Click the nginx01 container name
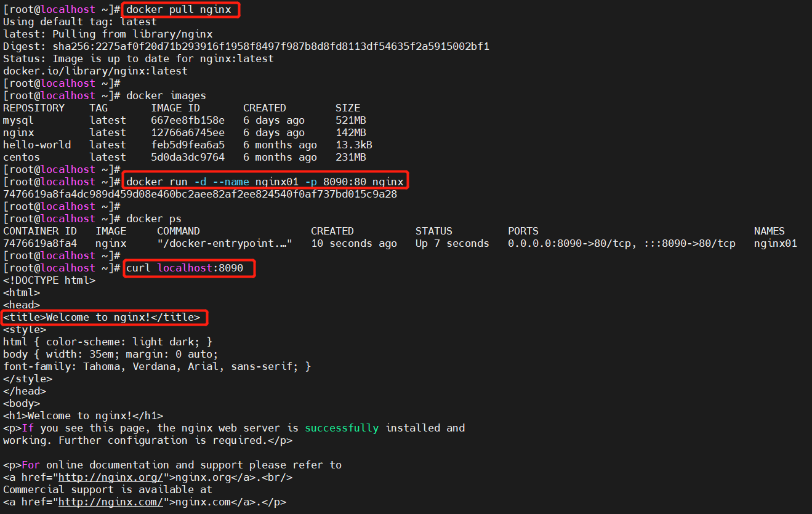Image resolution: width=812 pixels, height=514 pixels. pyautogui.click(x=776, y=243)
